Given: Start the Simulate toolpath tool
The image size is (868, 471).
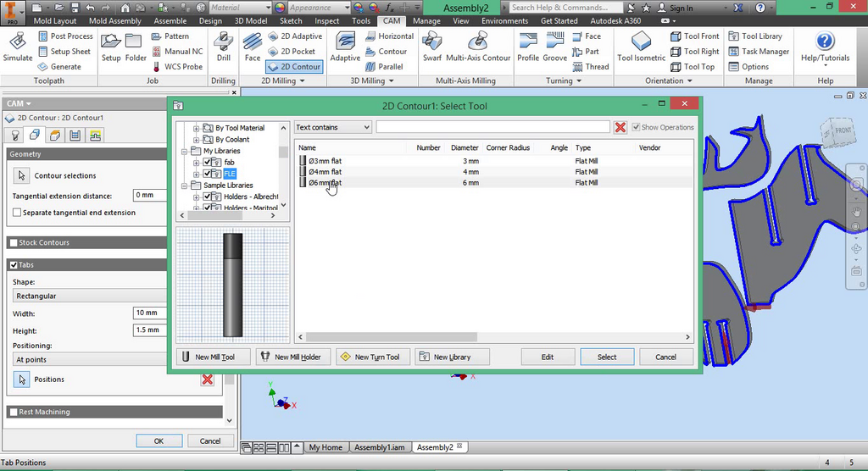Looking at the screenshot, I should click(18, 47).
